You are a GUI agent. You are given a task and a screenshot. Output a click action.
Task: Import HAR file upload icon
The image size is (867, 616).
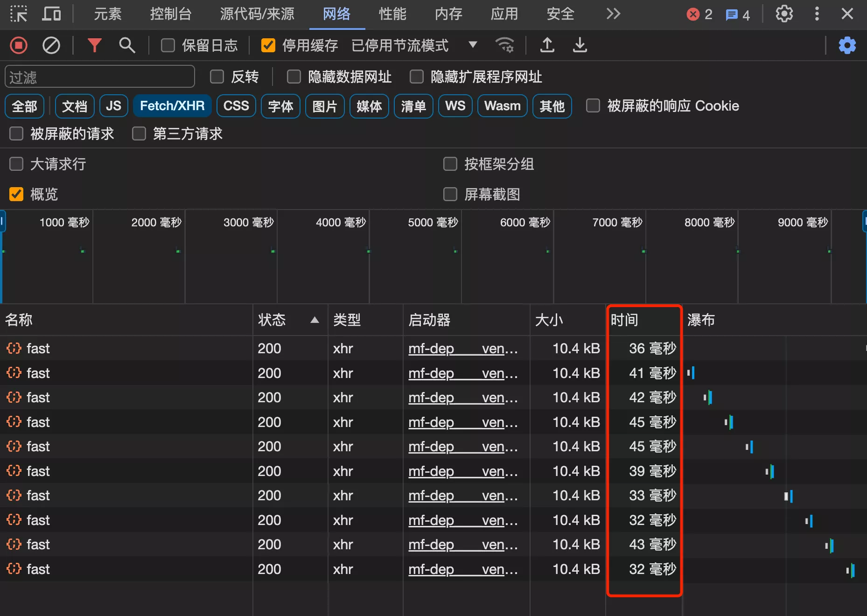click(547, 45)
